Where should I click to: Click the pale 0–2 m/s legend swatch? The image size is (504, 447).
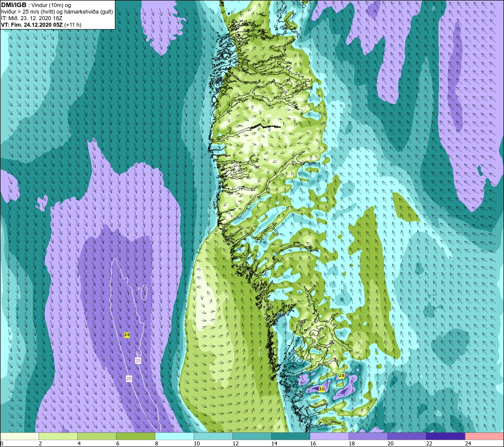pos(20,436)
